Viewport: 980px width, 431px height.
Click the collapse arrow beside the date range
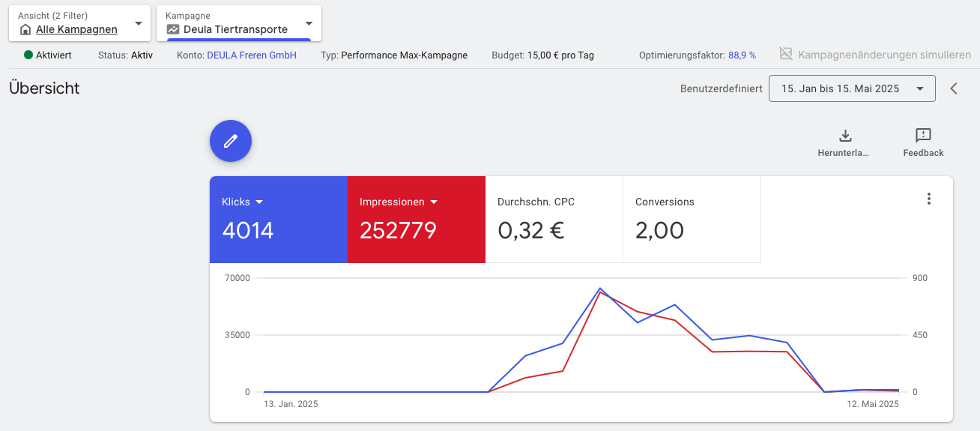954,88
